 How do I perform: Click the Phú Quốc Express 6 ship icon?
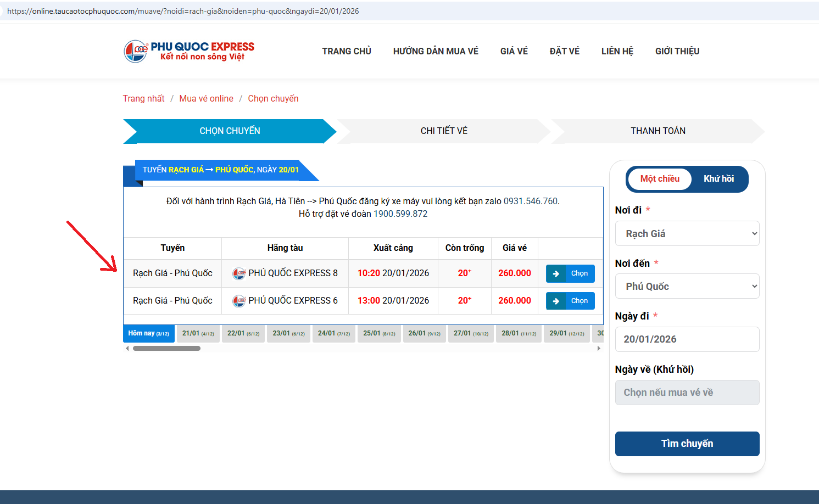pos(239,301)
